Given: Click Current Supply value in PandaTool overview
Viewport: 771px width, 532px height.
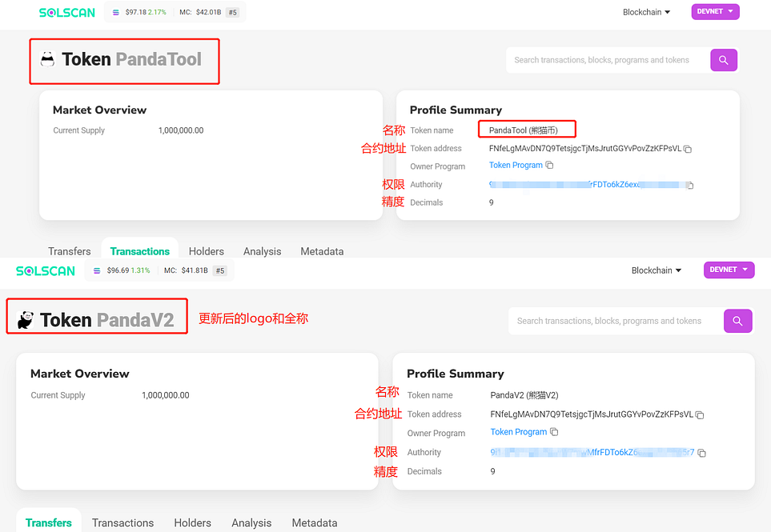Looking at the screenshot, I should click(x=181, y=130).
